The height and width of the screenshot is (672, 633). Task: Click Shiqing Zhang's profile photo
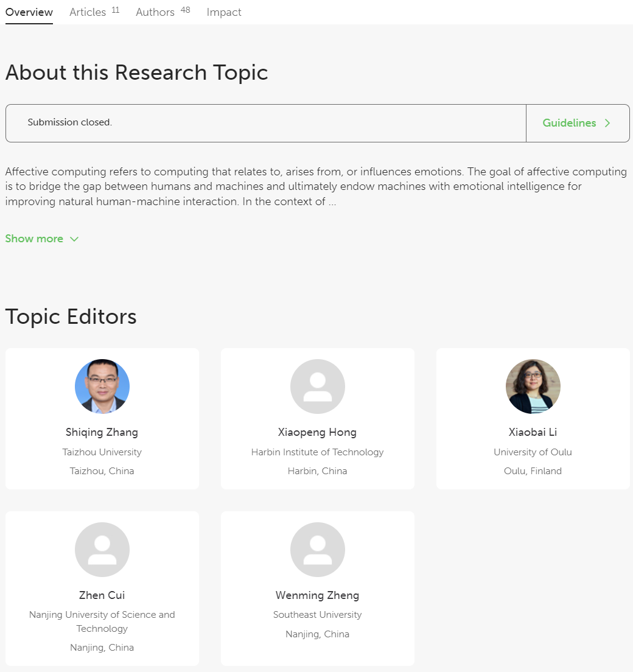click(x=102, y=387)
